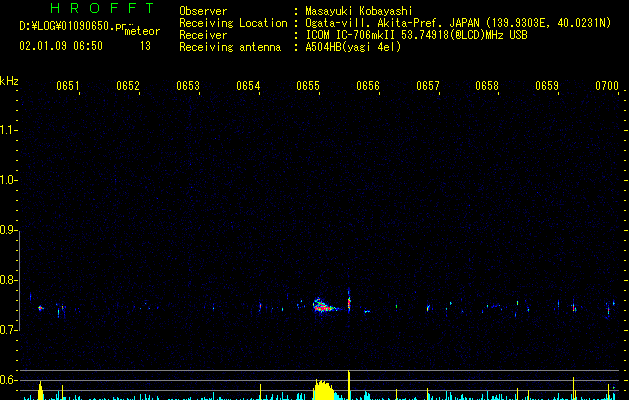Click the large meteor echo after 0655

[x=324, y=306]
